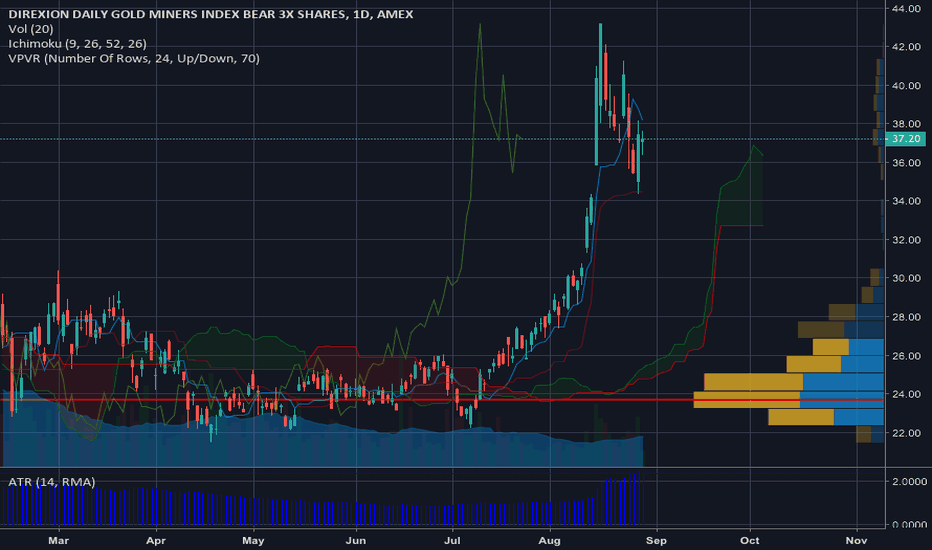Viewport: 932px width, 550px height.
Task: Click the Aug label on time axis
Action: (549, 540)
